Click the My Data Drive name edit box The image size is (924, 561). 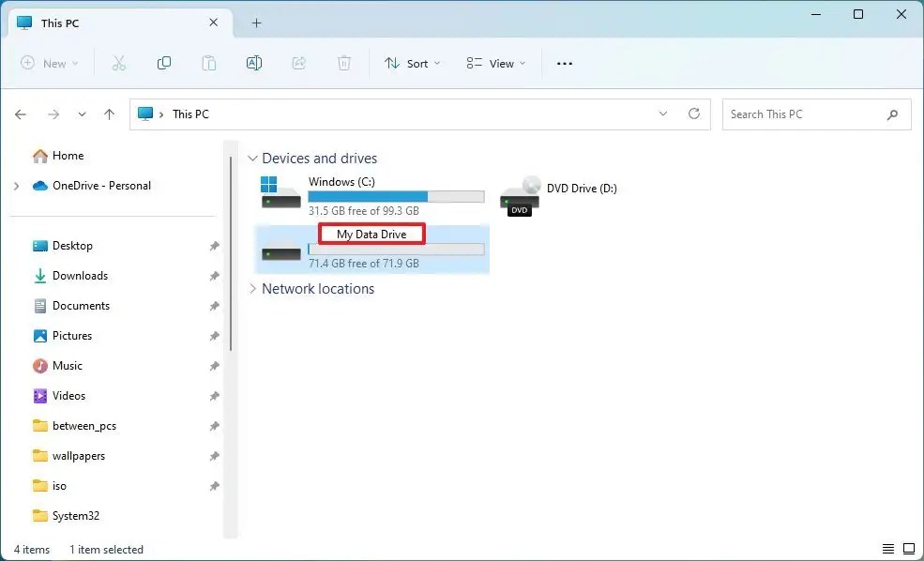pos(371,235)
